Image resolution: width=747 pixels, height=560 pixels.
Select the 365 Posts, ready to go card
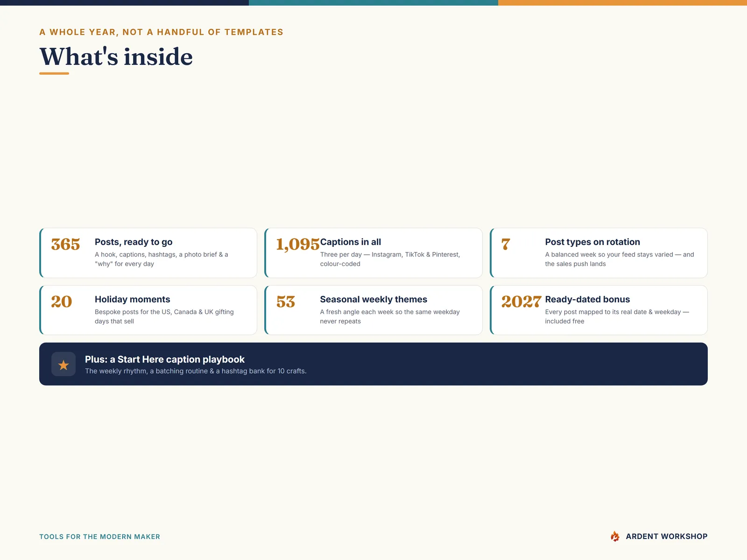148,253
